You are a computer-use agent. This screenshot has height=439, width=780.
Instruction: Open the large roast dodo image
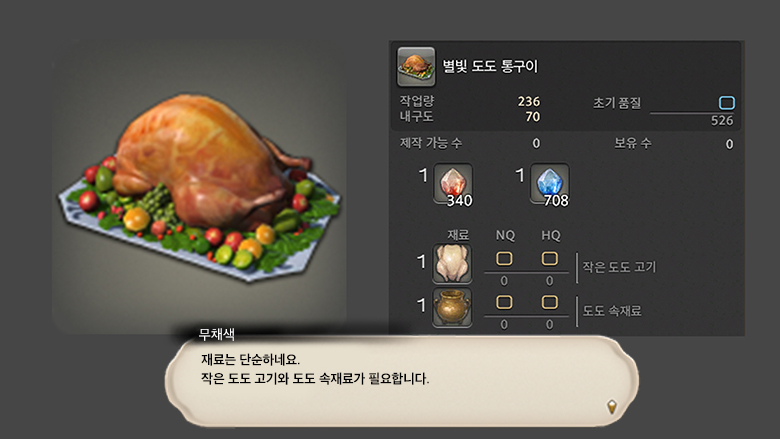click(x=199, y=186)
